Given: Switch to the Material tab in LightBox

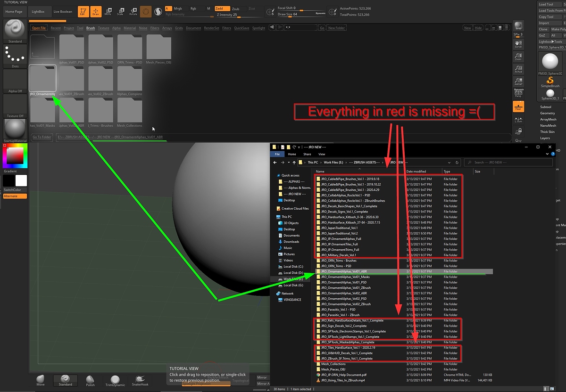Looking at the screenshot, I should (130, 28).
